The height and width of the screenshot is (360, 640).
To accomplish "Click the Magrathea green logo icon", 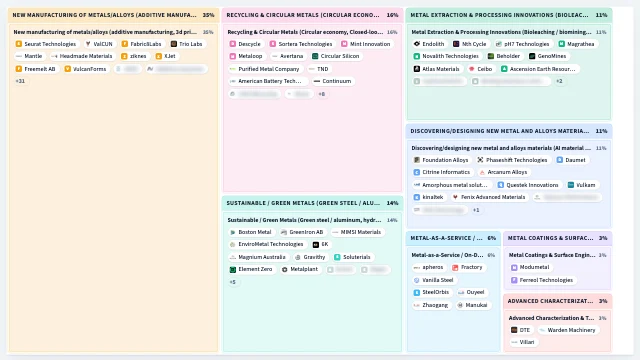I will pyautogui.click(x=562, y=44).
